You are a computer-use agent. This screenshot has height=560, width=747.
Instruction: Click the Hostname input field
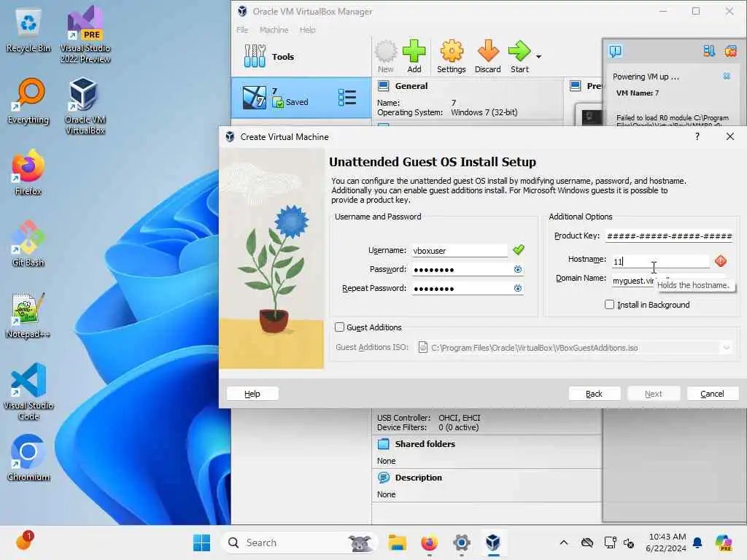[660, 262]
